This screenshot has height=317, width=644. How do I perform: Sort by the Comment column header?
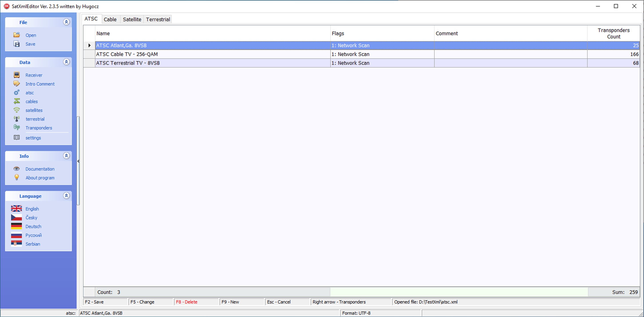511,33
